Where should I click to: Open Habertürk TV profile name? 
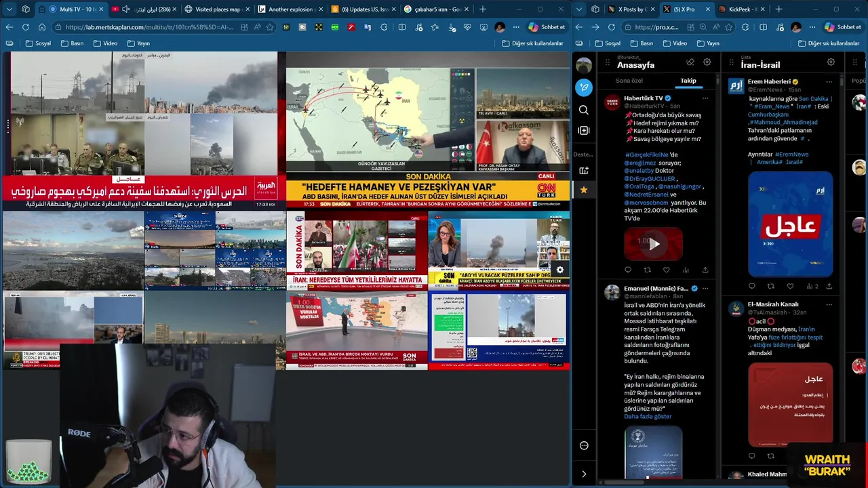click(644, 98)
